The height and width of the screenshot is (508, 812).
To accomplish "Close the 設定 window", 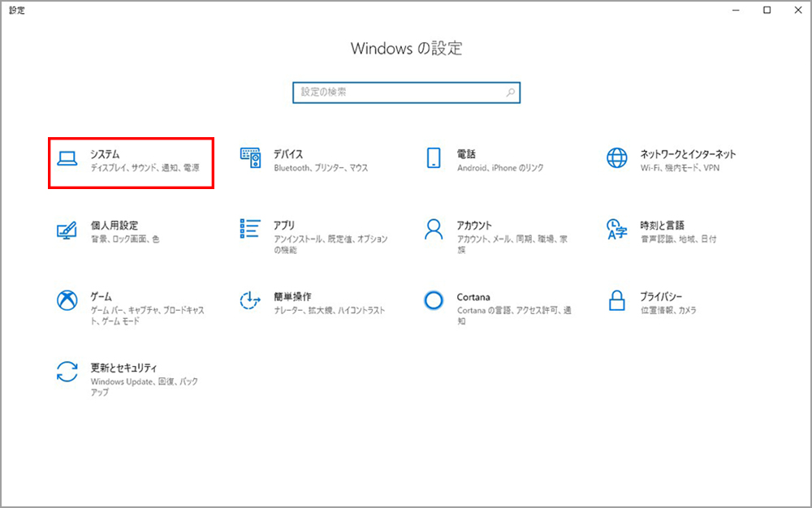I will (x=798, y=11).
